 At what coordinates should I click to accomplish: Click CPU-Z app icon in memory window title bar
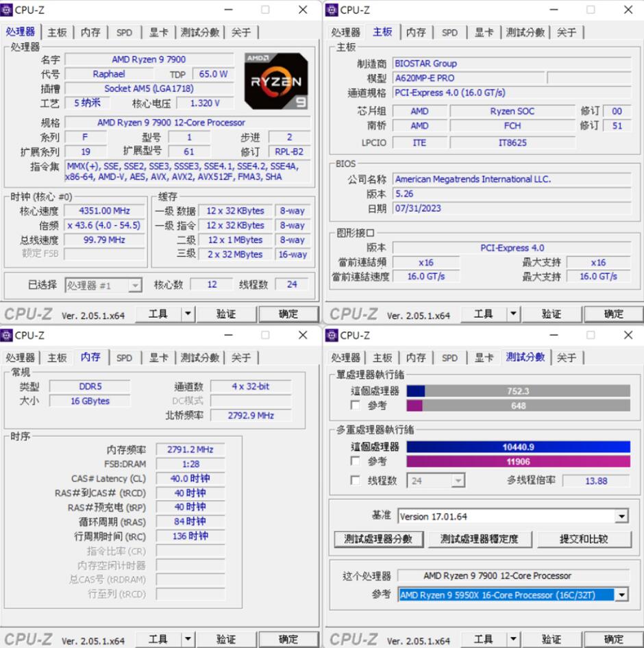click(x=7, y=335)
